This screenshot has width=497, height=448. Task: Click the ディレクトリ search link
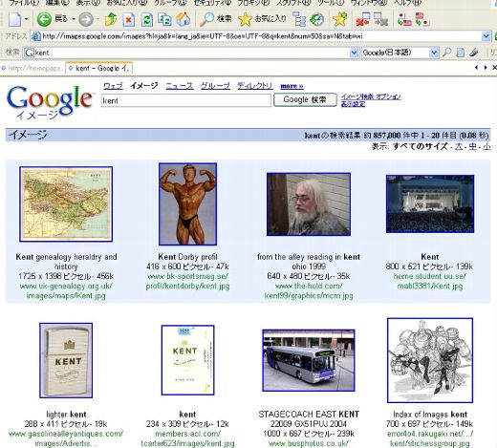[x=255, y=86]
